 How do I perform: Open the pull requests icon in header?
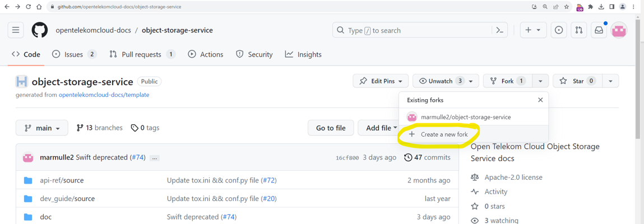(578, 30)
